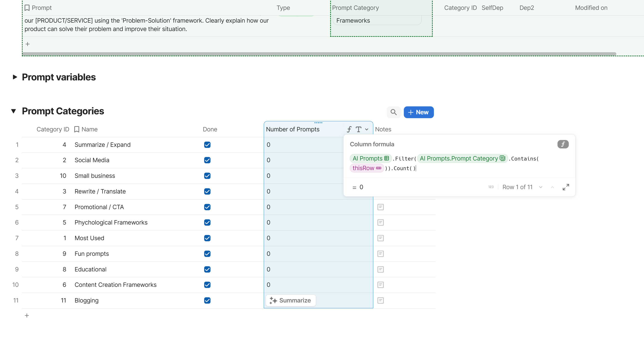This screenshot has height=354, width=644.
Task: Click the blue New button
Action: (x=419, y=112)
